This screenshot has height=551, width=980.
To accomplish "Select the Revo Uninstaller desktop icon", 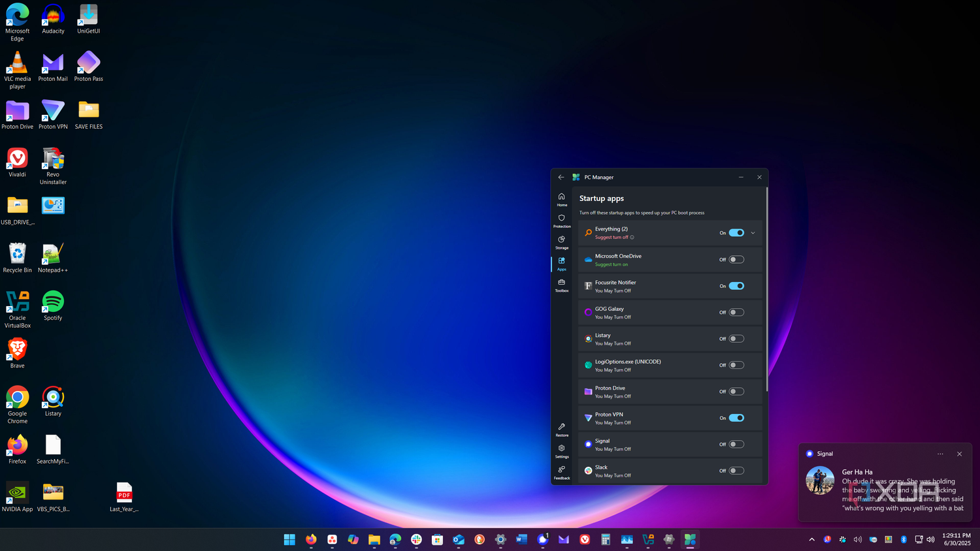I will (53, 166).
